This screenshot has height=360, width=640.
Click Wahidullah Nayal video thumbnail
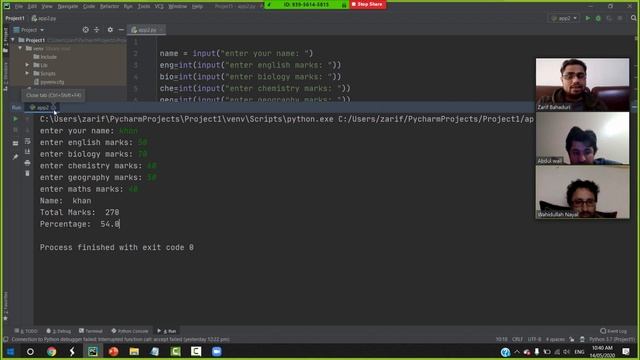pos(582,192)
